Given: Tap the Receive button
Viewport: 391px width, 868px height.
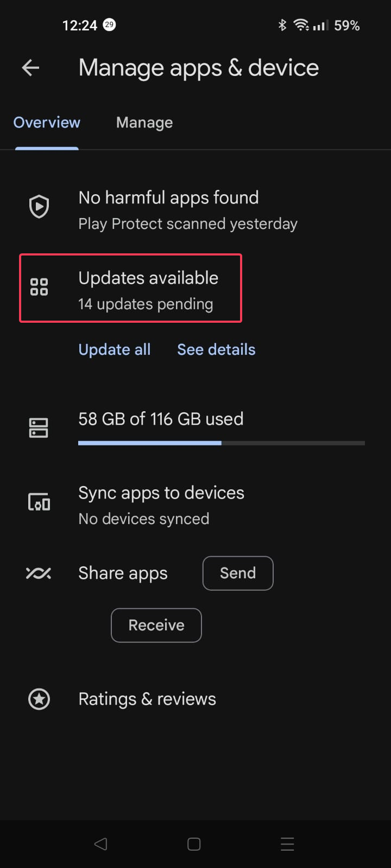Looking at the screenshot, I should [x=156, y=626].
